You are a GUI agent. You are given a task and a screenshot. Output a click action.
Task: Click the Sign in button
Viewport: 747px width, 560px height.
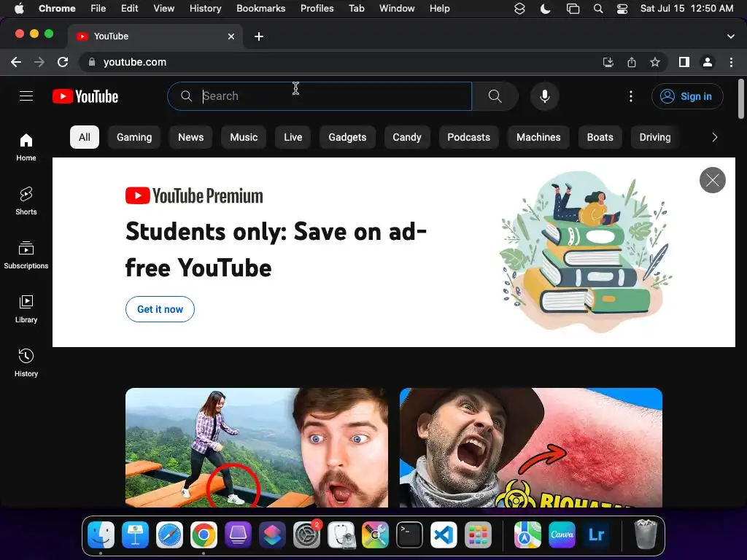(x=687, y=96)
